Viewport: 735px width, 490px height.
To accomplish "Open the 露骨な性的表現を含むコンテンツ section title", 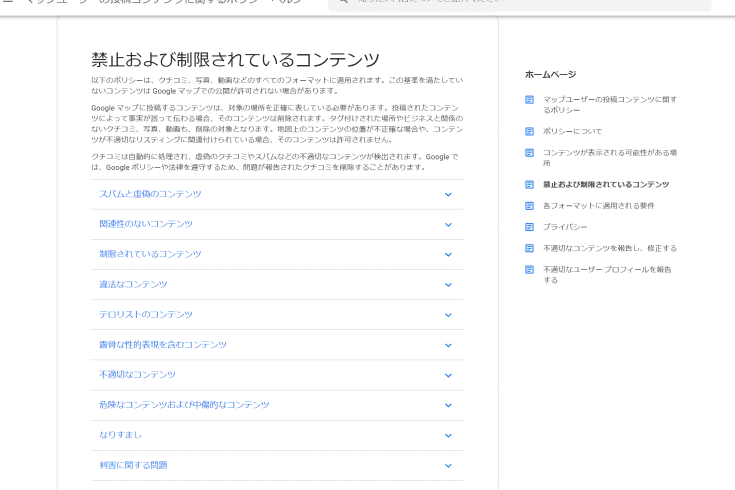I will coord(163,345).
